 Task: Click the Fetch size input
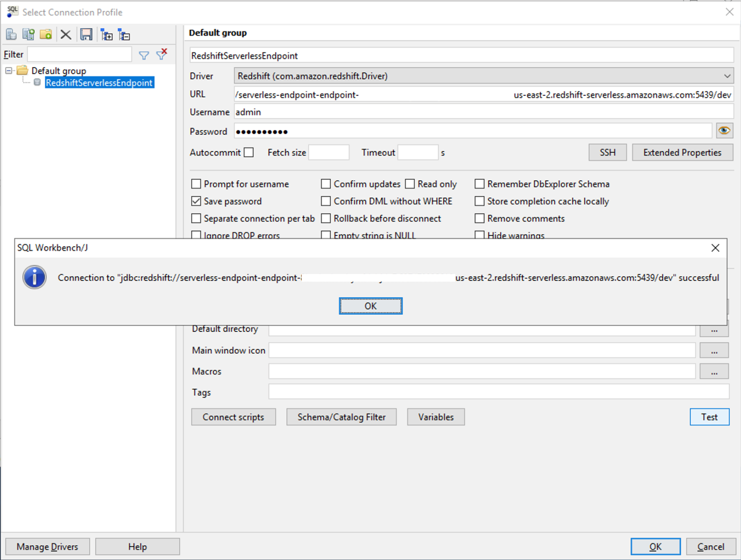pyautogui.click(x=329, y=153)
